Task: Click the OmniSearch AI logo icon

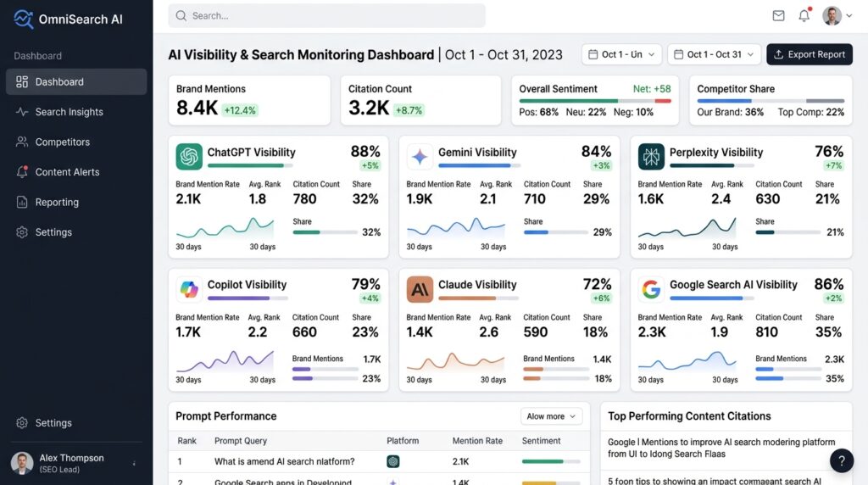Action: pos(23,19)
